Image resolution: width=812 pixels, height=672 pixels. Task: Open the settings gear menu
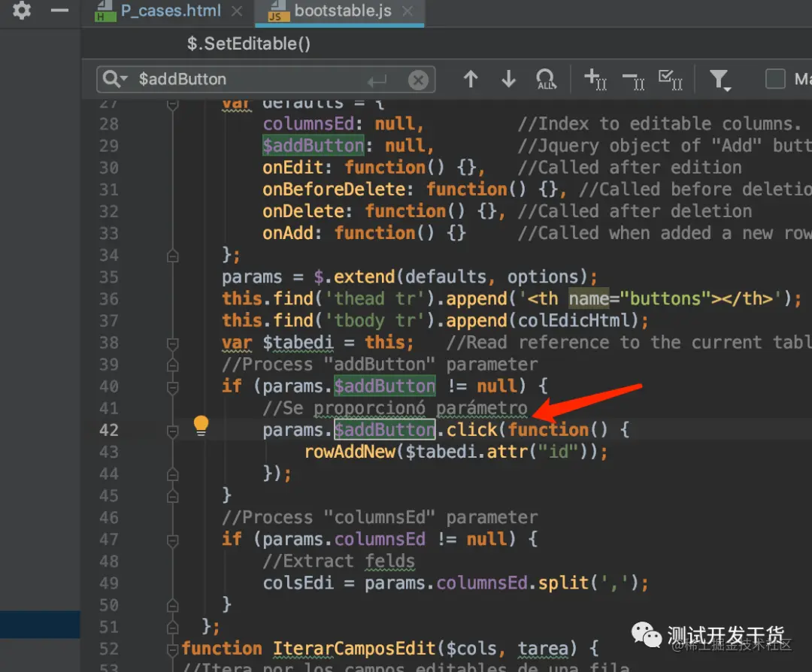pos(21,11)
